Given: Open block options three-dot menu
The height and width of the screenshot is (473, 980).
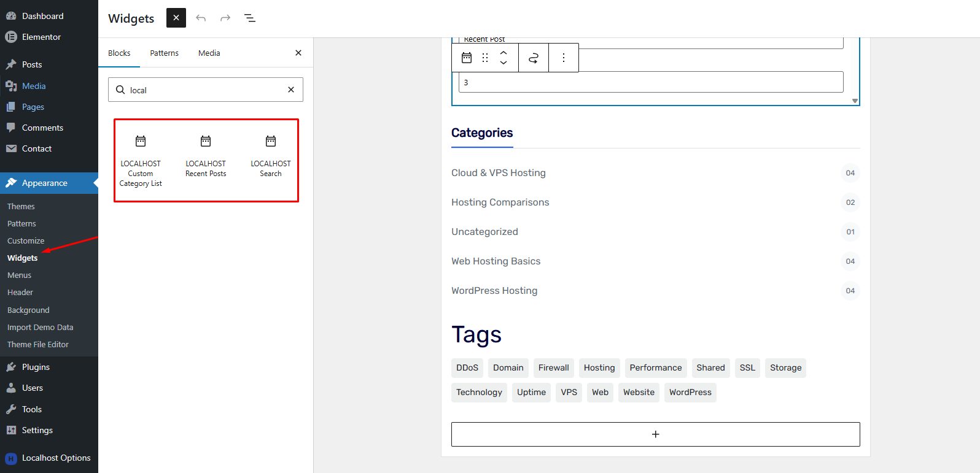Looking at the screenshot, I should (563, 58).
